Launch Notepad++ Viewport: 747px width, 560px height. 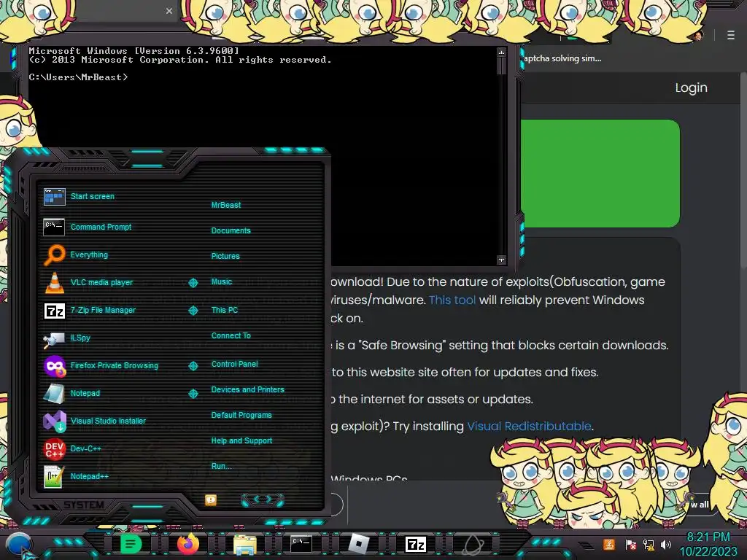[x=76, y=476]
